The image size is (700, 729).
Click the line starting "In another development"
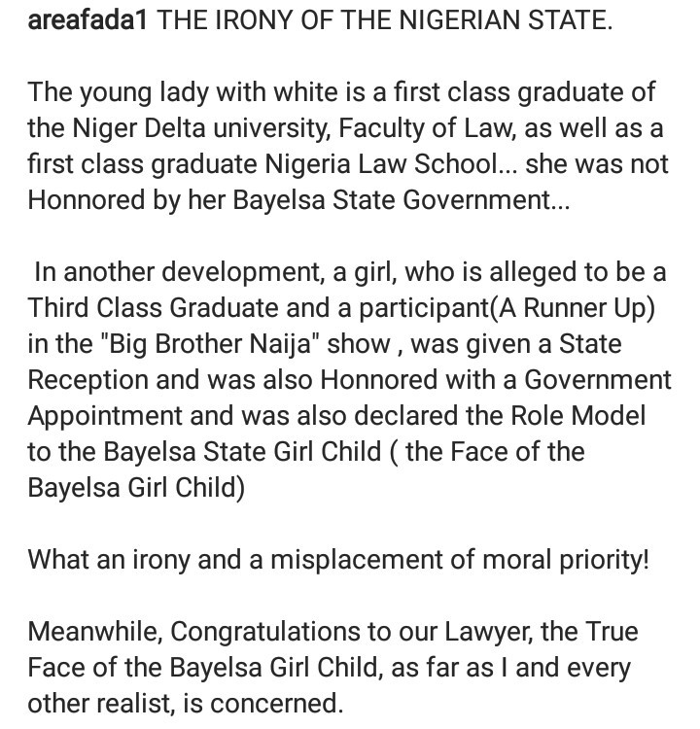coord(350,272)
